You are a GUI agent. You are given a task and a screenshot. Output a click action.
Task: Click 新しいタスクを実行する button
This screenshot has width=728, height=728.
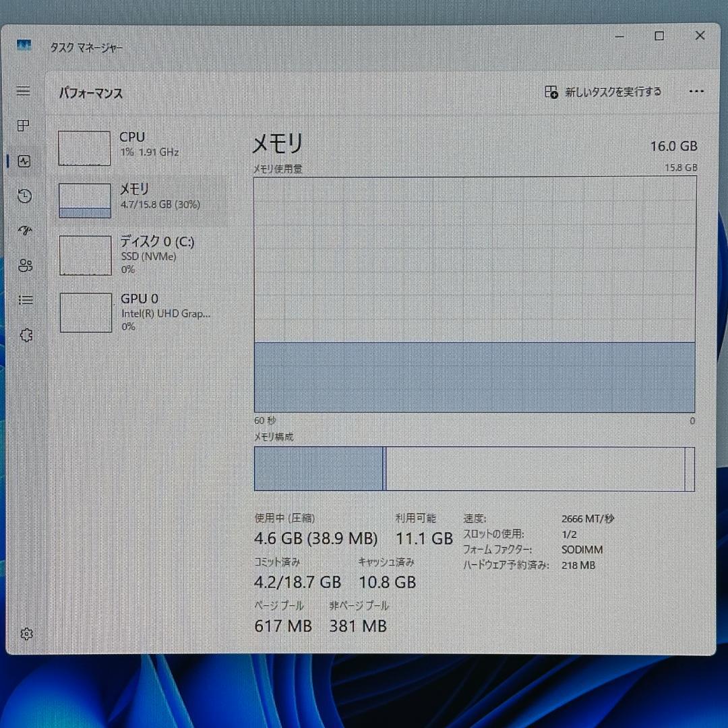pyautogui.click(x=603, y=92)
